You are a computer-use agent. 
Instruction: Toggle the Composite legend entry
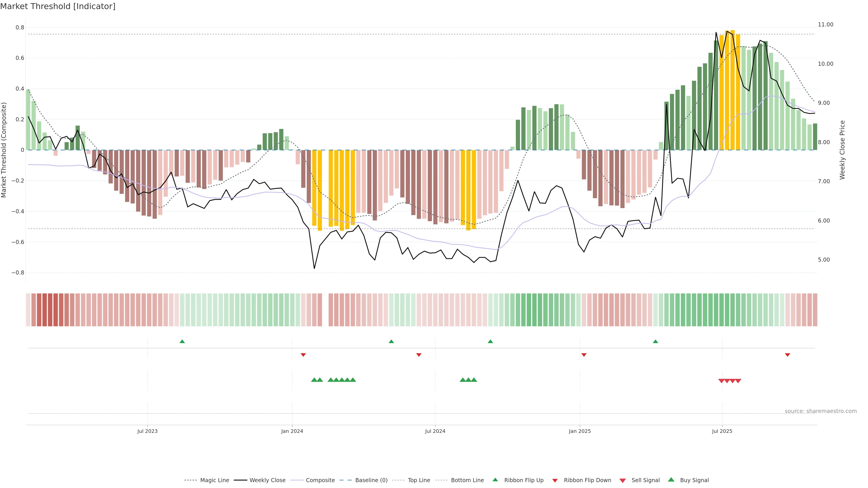pos(320,480)
